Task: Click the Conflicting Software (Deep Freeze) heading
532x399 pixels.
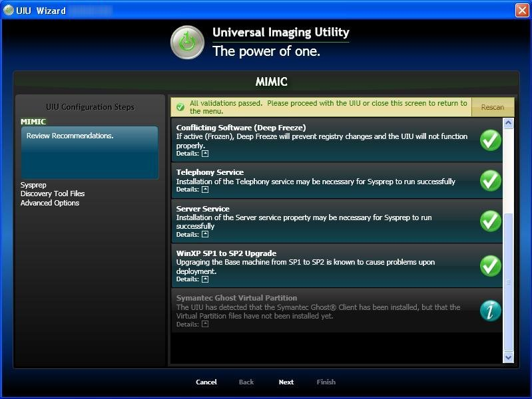Action: point(241,128)
